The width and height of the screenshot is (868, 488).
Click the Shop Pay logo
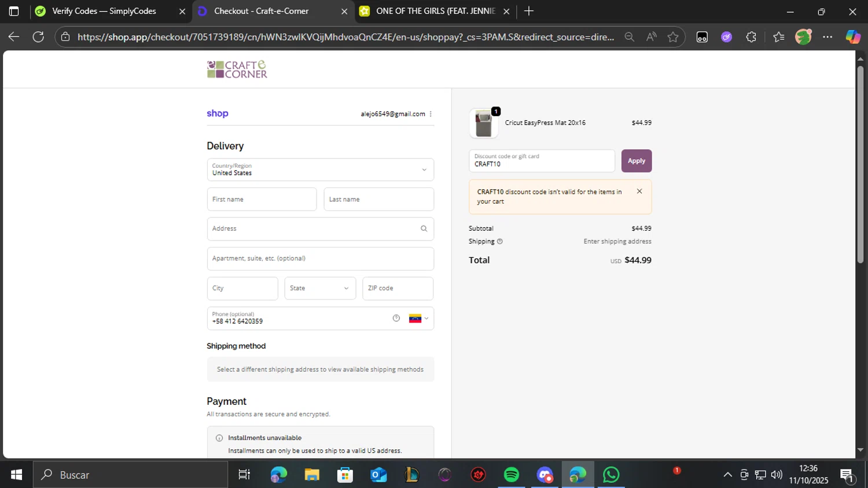click(218, 113)
